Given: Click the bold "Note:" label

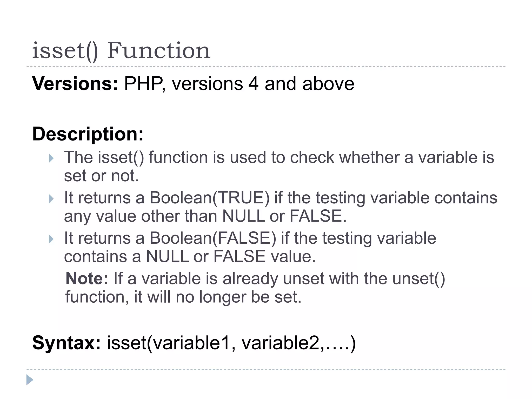Looking at the screenshot, I should click(87, 279).
